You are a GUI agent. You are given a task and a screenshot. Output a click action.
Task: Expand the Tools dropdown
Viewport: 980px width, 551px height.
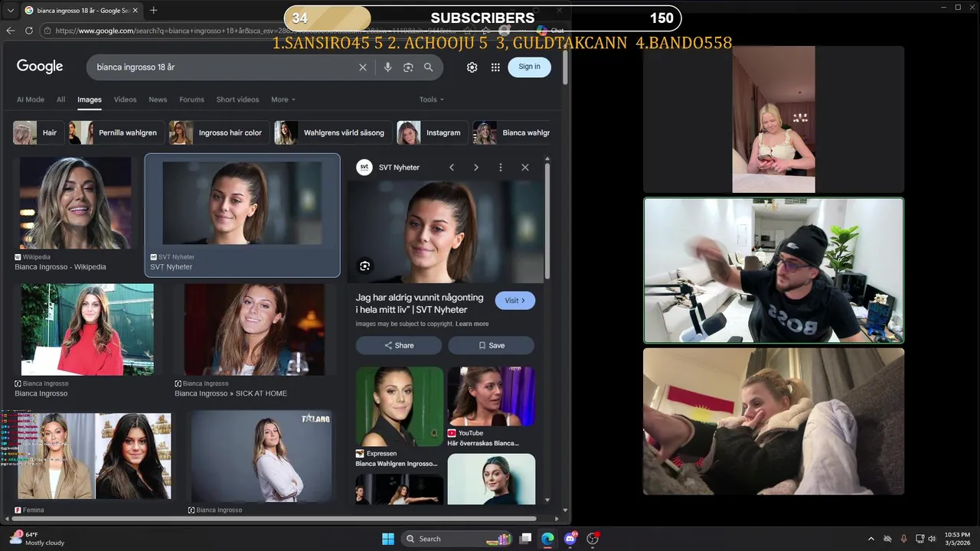point(431,99)
